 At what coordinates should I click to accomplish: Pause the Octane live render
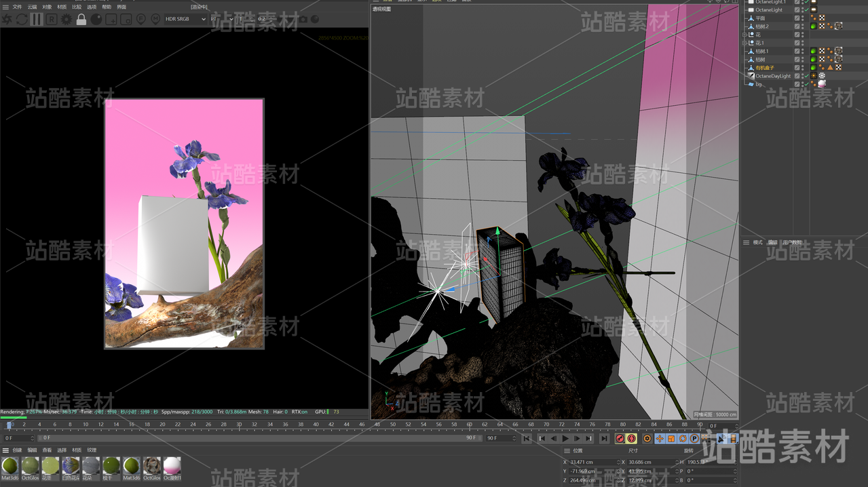(37, 20)
